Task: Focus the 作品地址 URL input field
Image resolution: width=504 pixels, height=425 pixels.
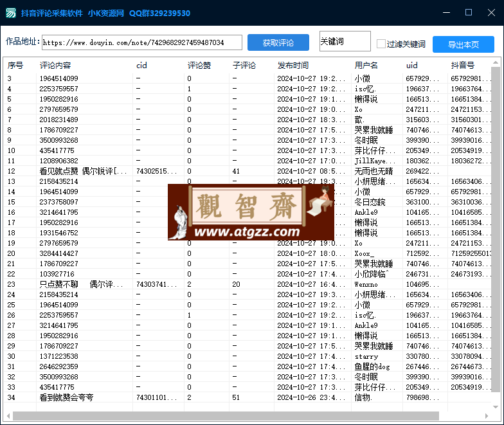Action: pos(141,42)
